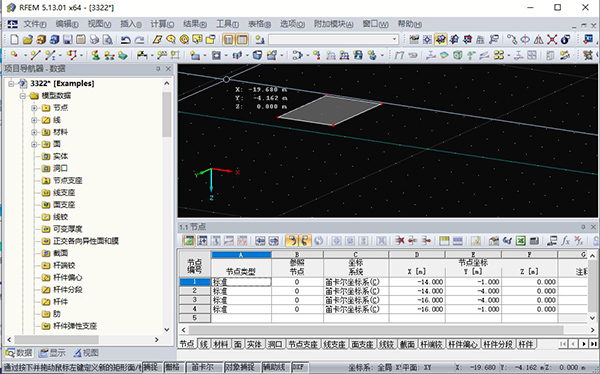Select 杆件偏心 in the navigator tree
The image size is (600, 374).
click(68, 278)
